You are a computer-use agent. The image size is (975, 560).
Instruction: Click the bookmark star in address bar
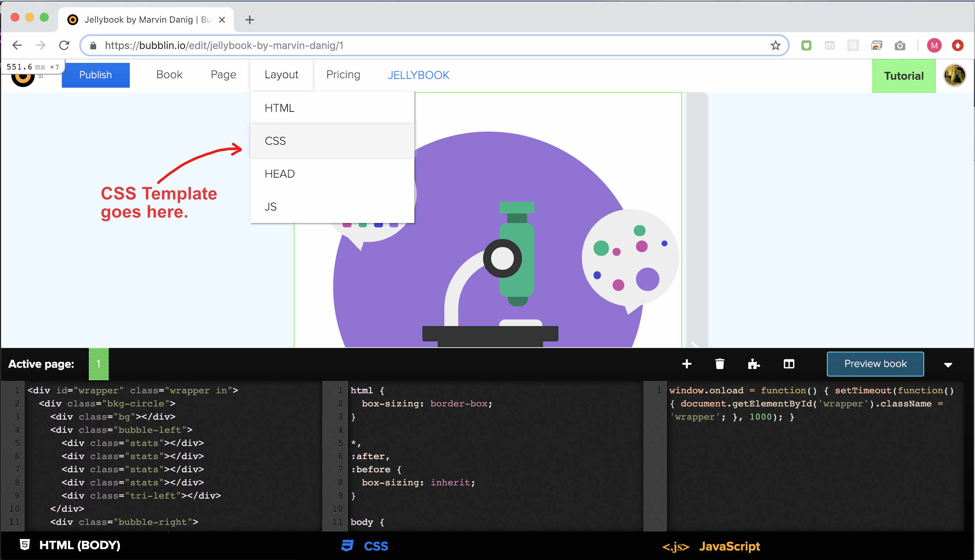click(775, 45)
